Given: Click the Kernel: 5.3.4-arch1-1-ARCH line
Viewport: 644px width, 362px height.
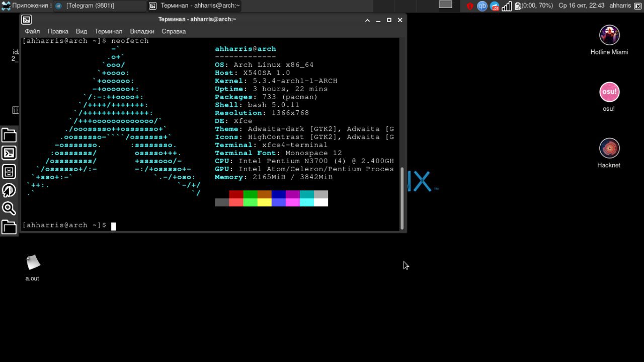Looking at the screenshot, I should pyautogui.click(x=276, y=81).
